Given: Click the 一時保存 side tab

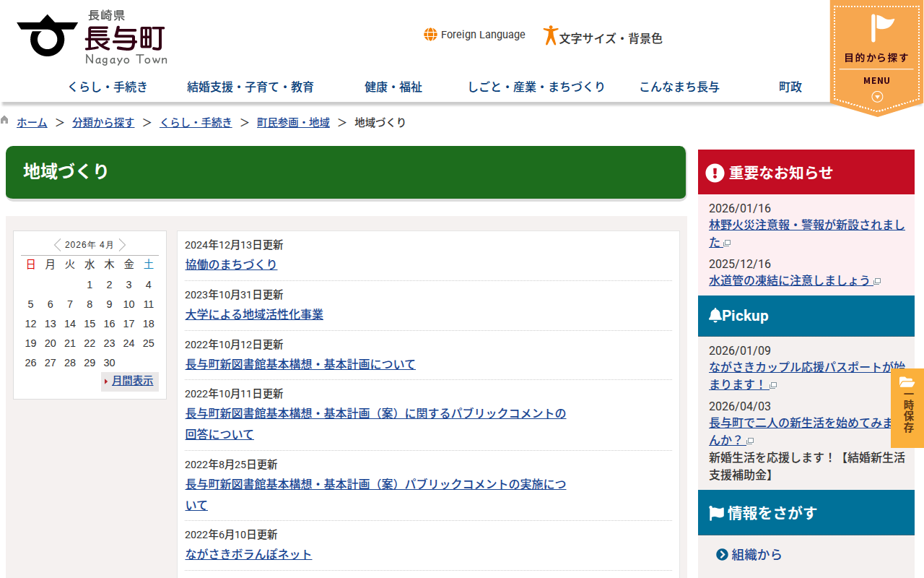Looking at the screenshot, I should point(907,408).
